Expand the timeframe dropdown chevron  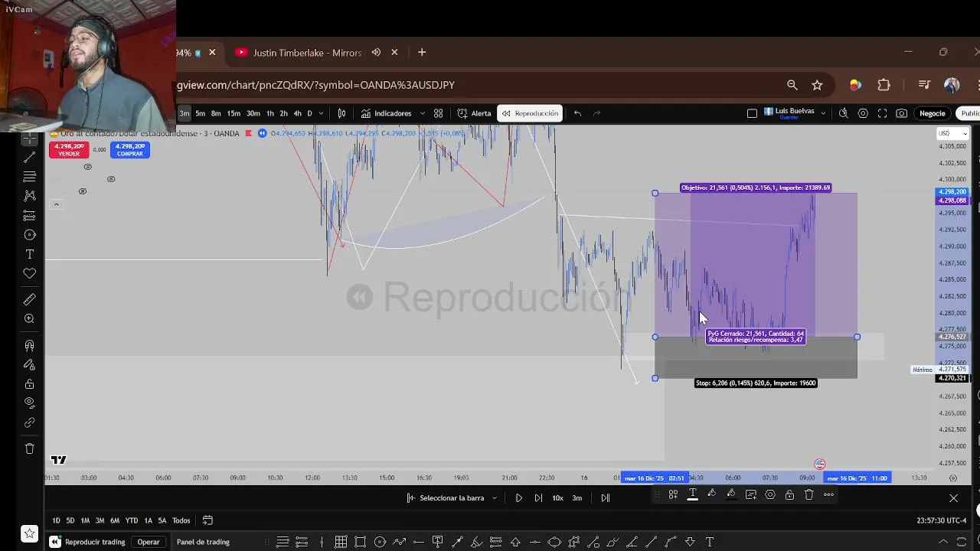[x=321, y=113]
